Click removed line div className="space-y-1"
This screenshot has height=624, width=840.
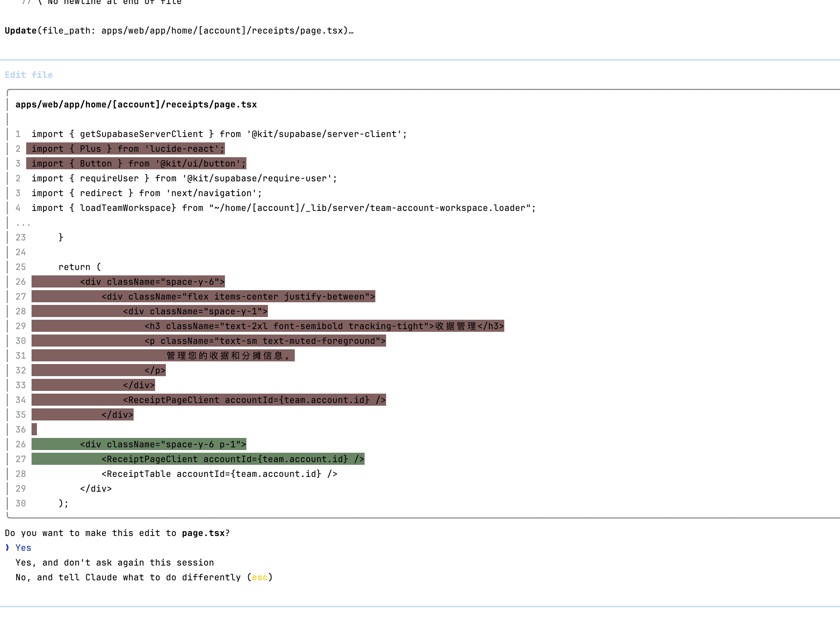(x=149, y=311)
